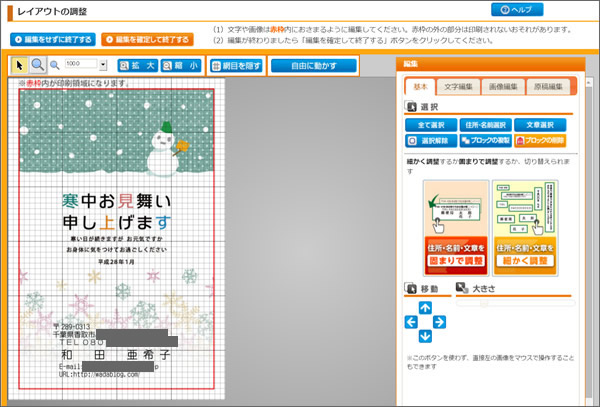Click the edit panel vertical scrollbar
Viewport: 600px width, 407px height.
pyautogui.click(x=589, y=241)
